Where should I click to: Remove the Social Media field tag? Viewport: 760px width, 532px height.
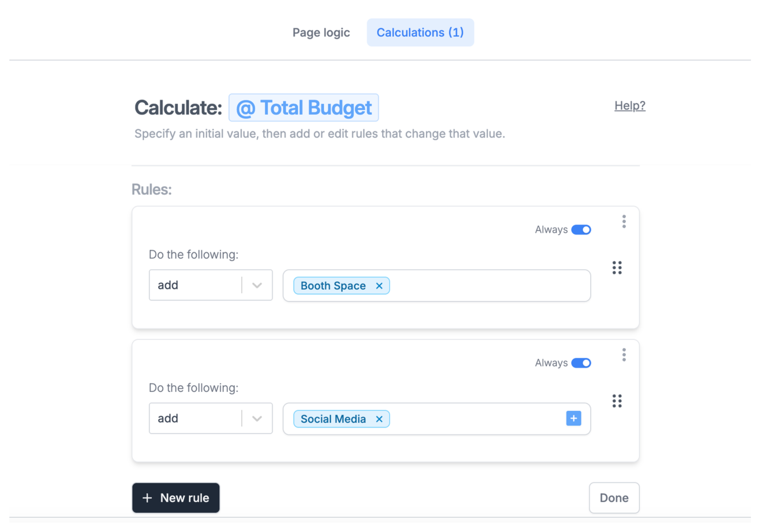click(x=379, y=419)
